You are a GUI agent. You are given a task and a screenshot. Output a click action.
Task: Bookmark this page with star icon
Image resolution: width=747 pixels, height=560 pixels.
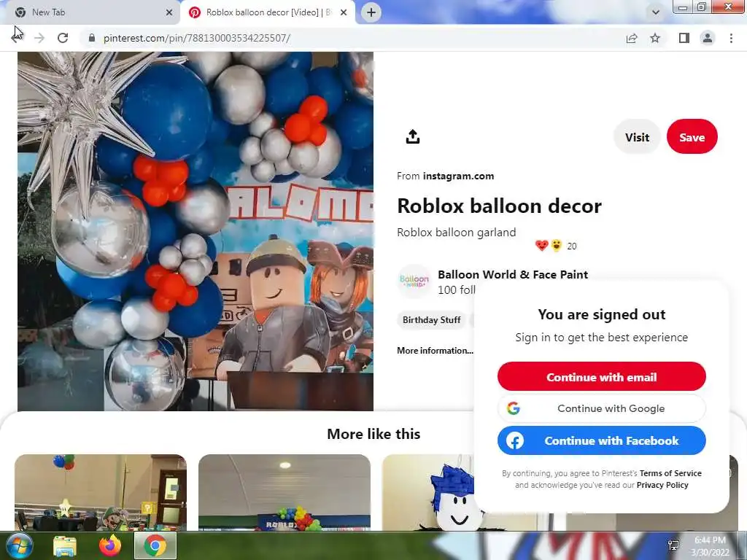tap(655, 38)
